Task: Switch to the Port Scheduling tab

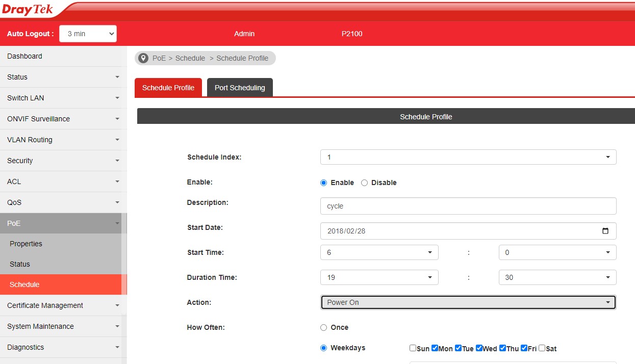Action: point(240,88)
